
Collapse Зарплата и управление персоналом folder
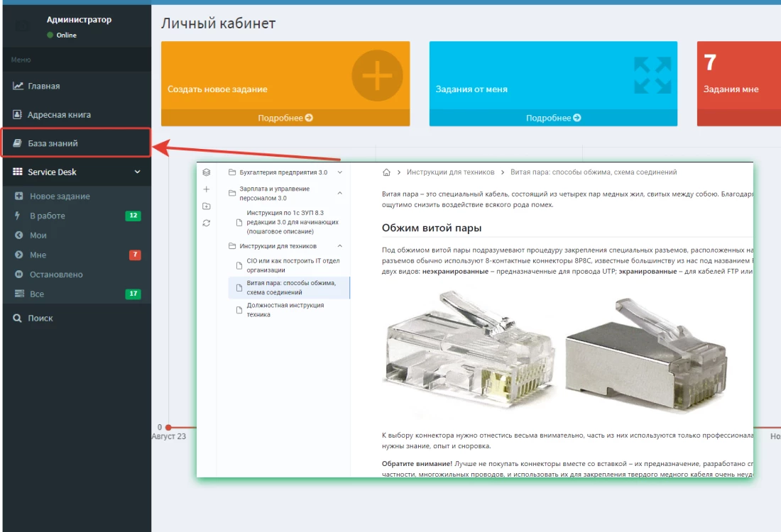pos(339,193)
